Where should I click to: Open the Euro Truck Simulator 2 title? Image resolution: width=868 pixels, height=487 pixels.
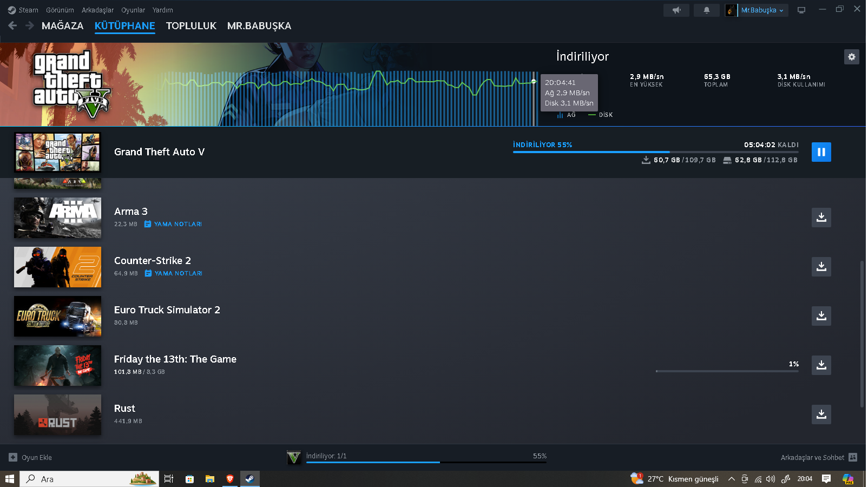pos(167,310)
